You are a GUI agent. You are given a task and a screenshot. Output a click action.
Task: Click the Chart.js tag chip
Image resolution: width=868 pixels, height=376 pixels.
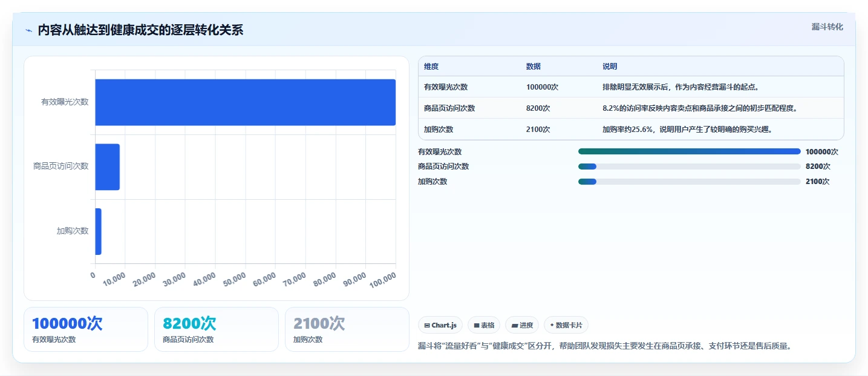click(x=440, y=325)
